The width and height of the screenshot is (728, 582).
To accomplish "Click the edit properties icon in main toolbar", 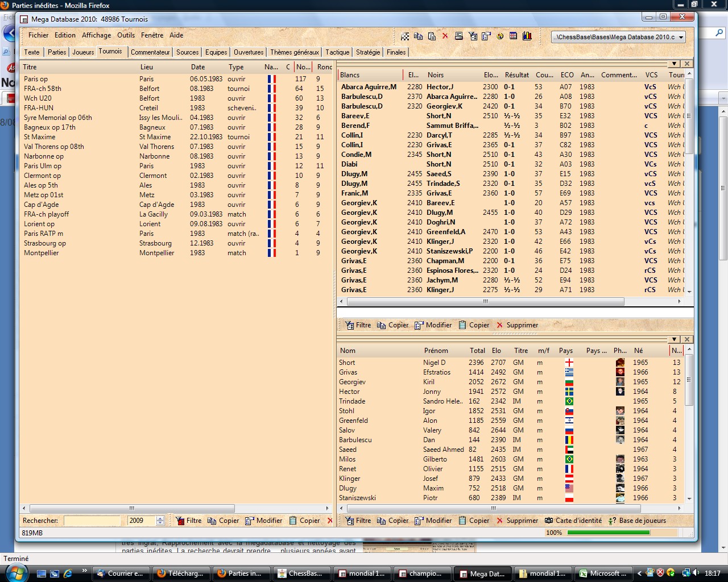I will pos(486,36).
